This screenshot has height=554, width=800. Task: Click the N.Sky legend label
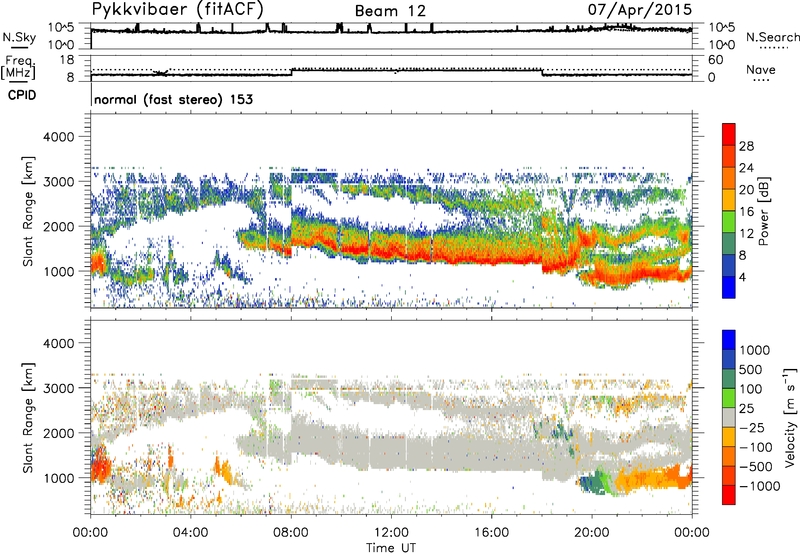(19, 37)
